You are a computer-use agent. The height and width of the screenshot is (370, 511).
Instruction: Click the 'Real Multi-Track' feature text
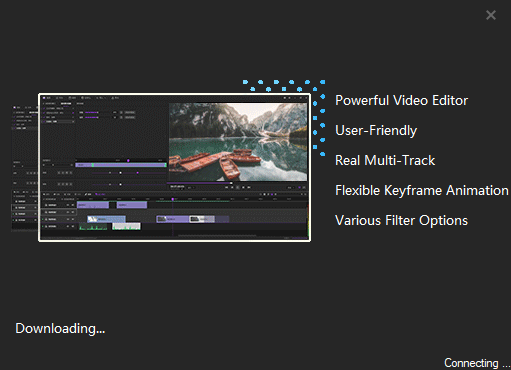tap(385, 160)
